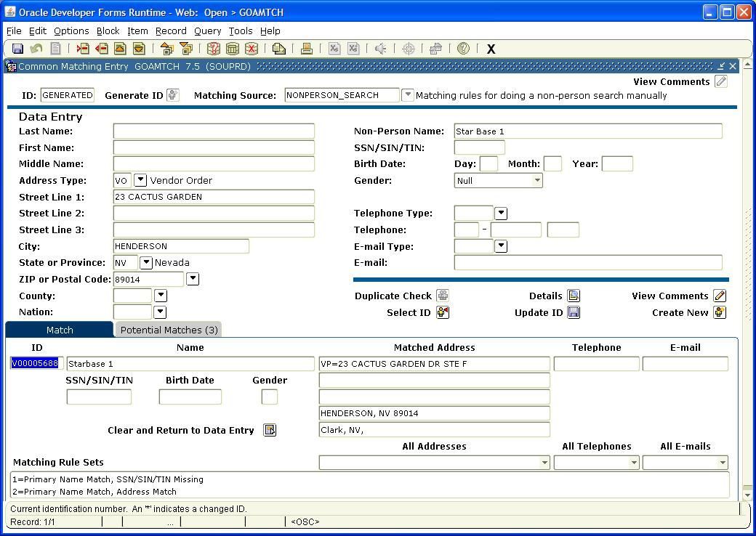This screenshot has width=756, height=536.
Task: Open the Telephone Type lookup arrow
Action: coord(501,213)
